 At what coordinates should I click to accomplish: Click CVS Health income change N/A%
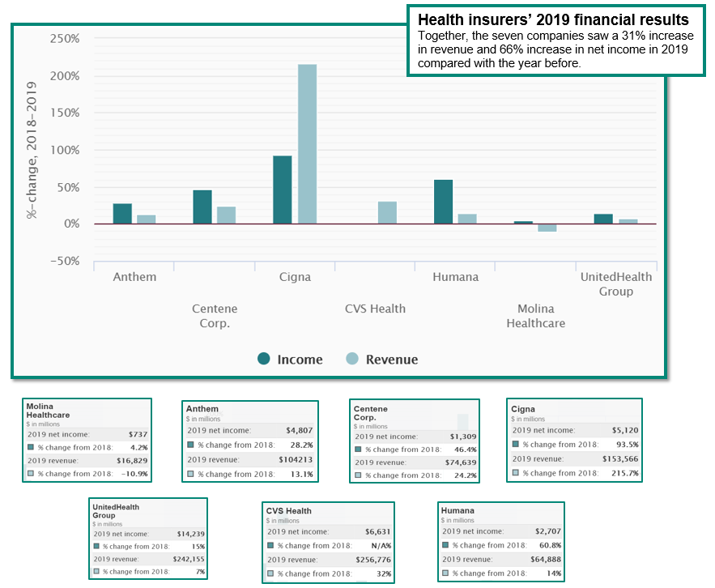click(x=381, y=546)
